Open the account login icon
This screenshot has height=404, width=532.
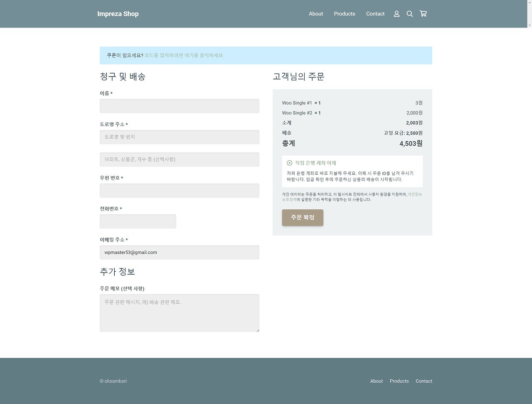[x=396, y=14]
